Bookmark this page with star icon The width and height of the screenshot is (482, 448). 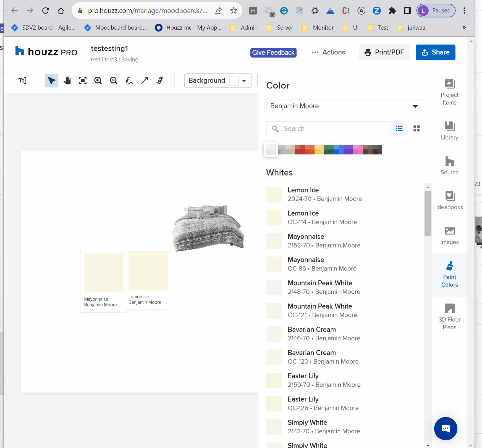coord(234,11)
